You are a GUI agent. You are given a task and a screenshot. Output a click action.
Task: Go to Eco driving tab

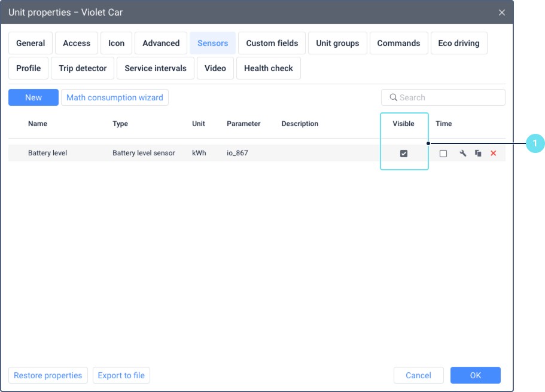pyautogui.click(x=459, y=43)
